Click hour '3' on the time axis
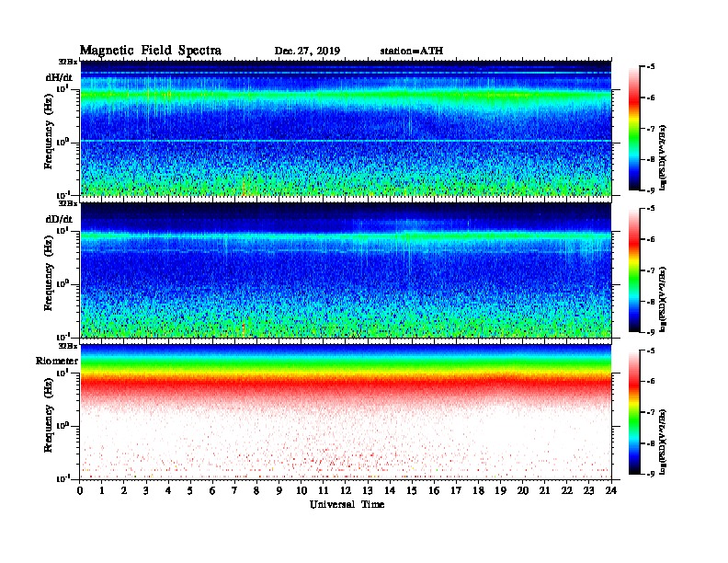Viewport: 728px width, 563px height. pos(146,490)
